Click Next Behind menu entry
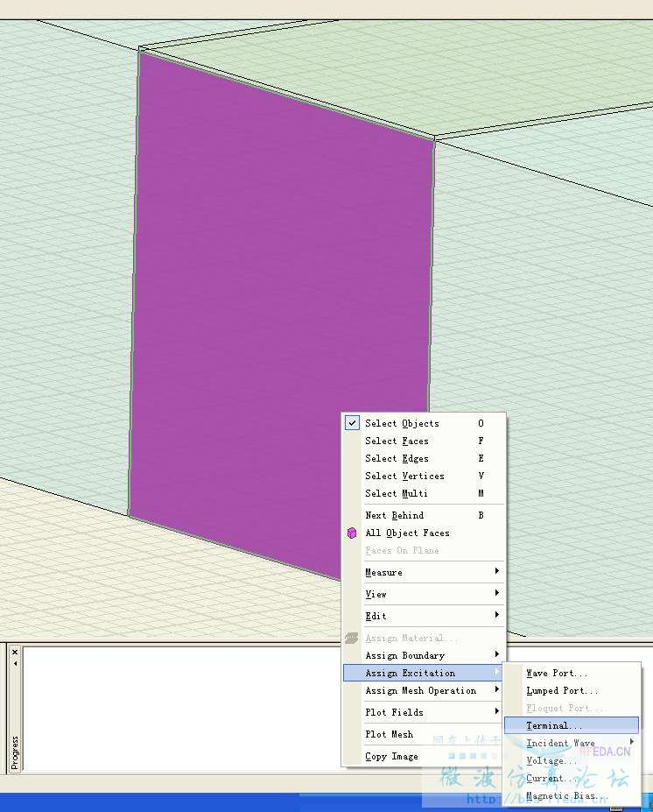Image resolution: width=653 pixels, height=812 pixels. tap(424, 515)
